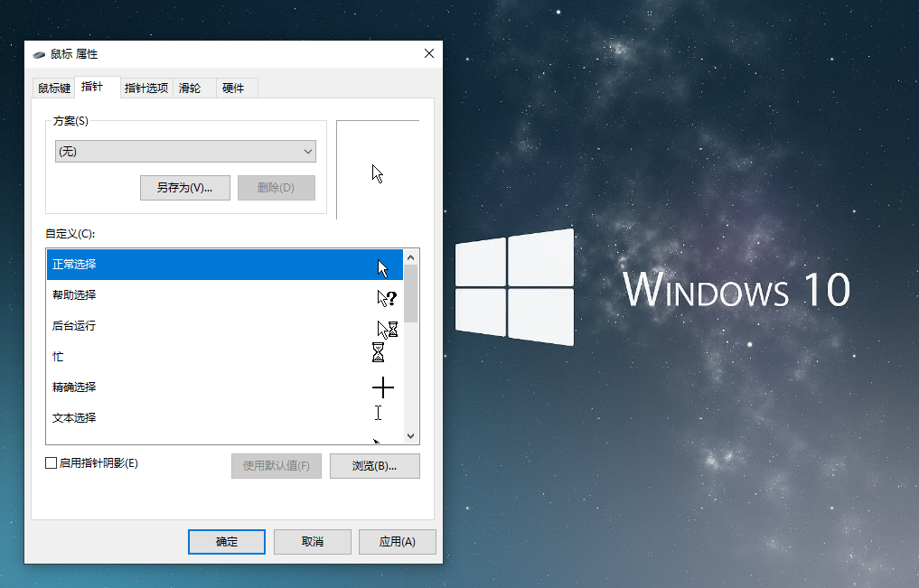Open the 指针选项 tab
This screenshot has height=588, width=919.
pos(146,88)
